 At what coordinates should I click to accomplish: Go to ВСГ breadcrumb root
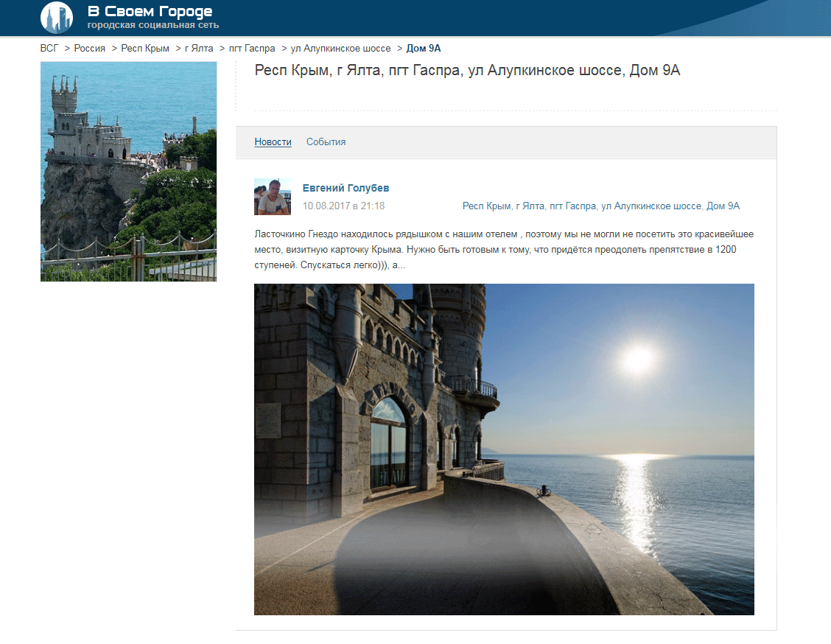click(x=49, y=48)
